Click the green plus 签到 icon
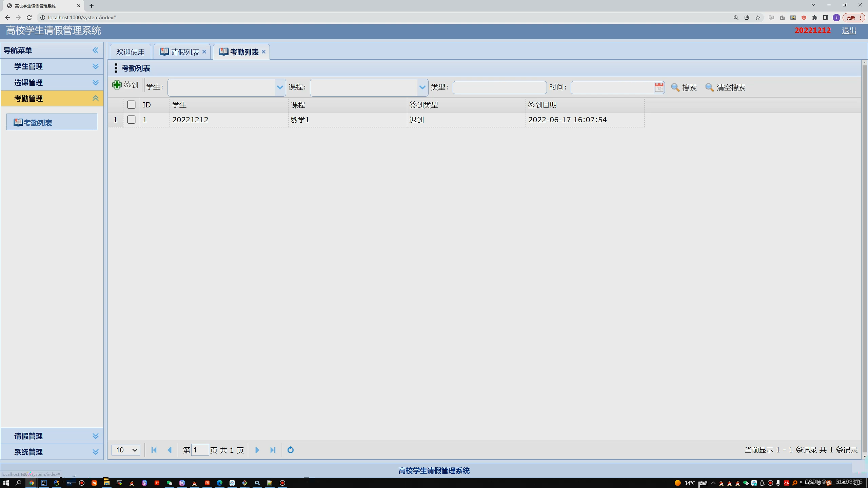The height and width of the screenshot is (488, 868). (x=117, y=85)
